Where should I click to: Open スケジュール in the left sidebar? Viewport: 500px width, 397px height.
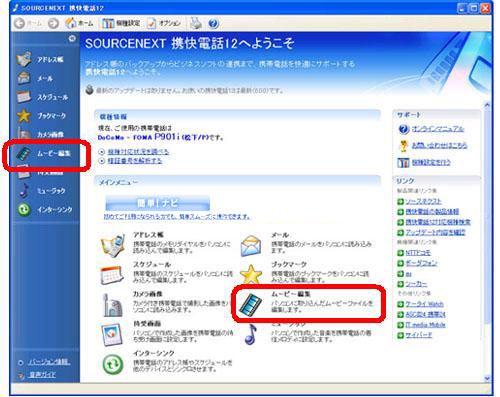43,97
